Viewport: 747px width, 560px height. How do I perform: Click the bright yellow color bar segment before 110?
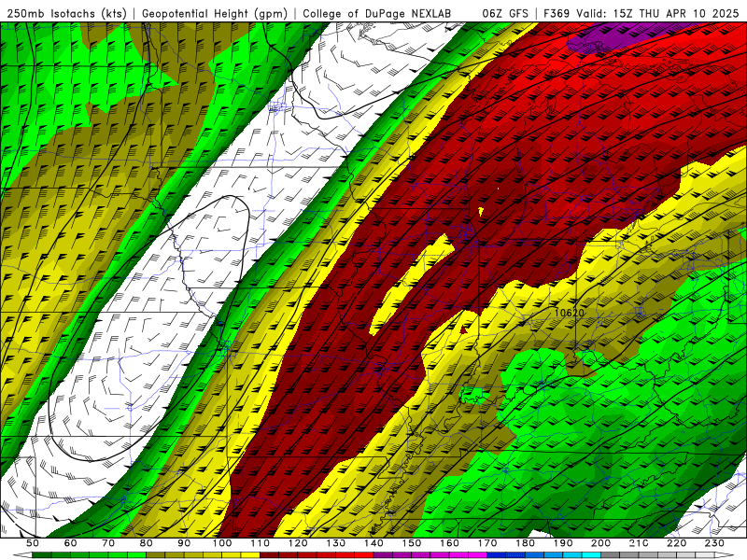[x=250, y=555]
